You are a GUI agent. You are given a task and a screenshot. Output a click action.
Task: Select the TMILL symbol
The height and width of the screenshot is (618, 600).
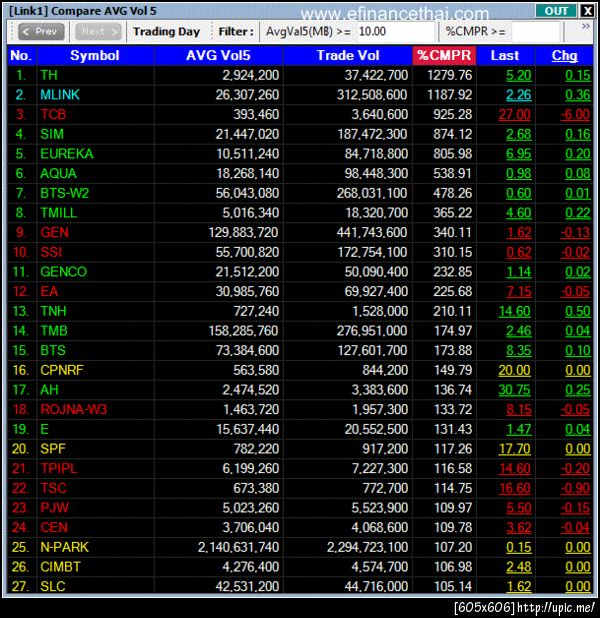coord(58,213)
